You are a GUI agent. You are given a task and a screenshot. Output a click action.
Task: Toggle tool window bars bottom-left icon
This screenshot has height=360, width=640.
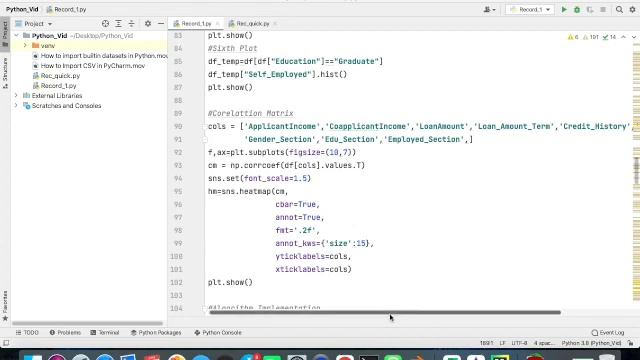pos(6,343)
